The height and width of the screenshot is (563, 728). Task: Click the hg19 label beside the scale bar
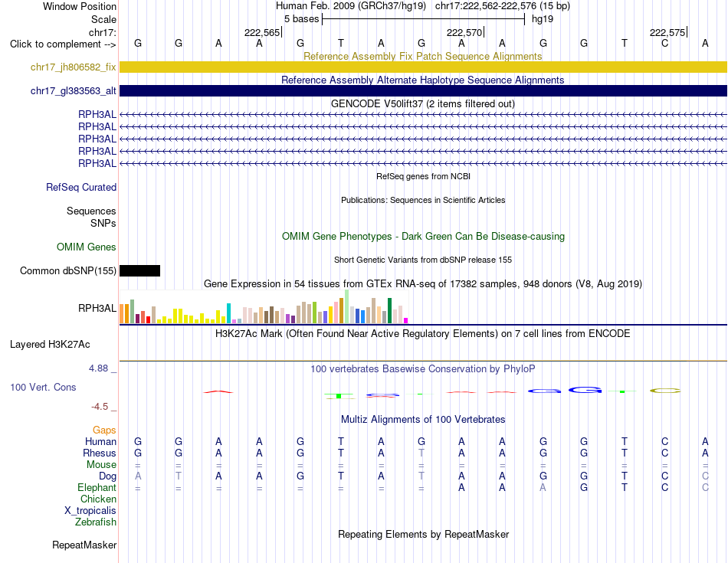[x=543, y=19]
